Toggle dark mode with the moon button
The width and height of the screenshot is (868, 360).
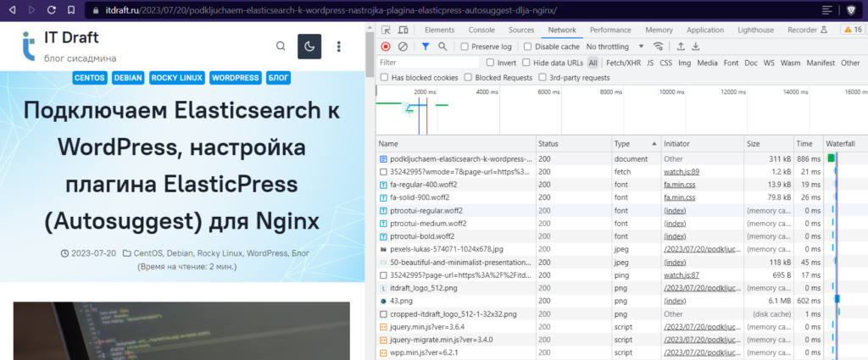coord(309,47)
